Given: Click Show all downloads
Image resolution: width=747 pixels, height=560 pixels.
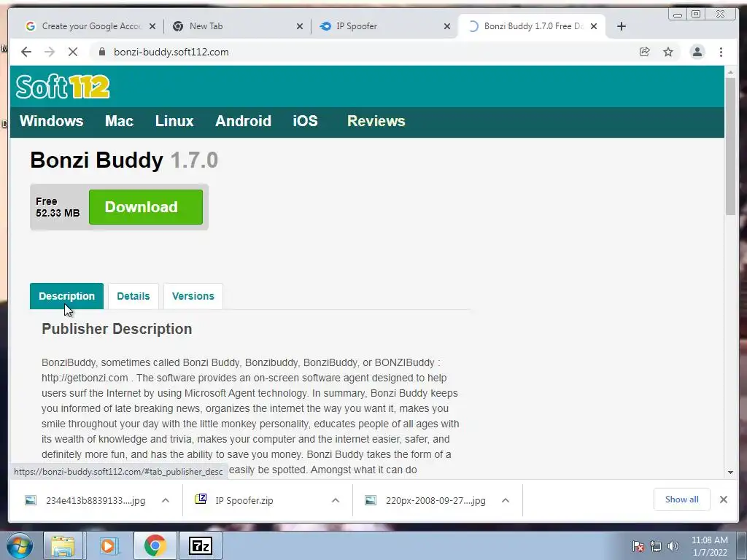Looking at the screenshot, I should (682, 499).
